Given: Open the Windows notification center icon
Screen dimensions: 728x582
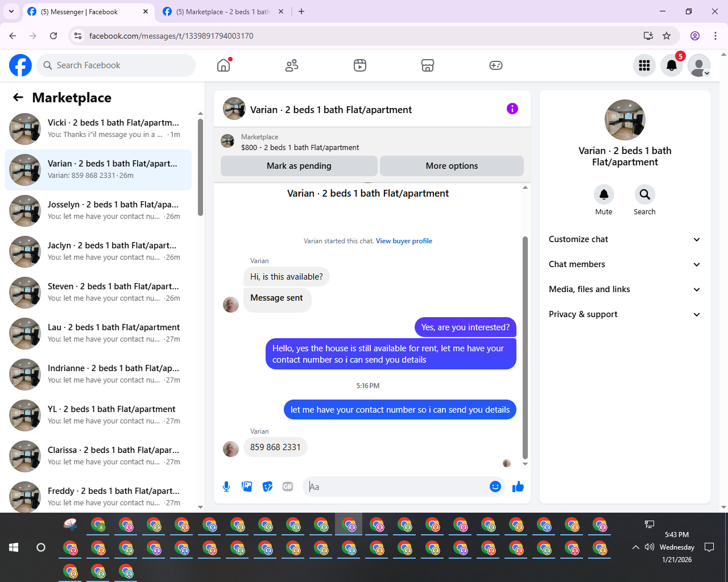Looking at the screenshot, I should tap(709, 547).
